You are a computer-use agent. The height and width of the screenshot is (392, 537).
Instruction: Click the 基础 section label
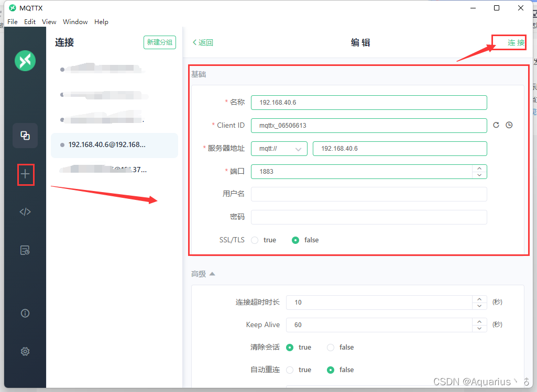click(x=198, y=74)
